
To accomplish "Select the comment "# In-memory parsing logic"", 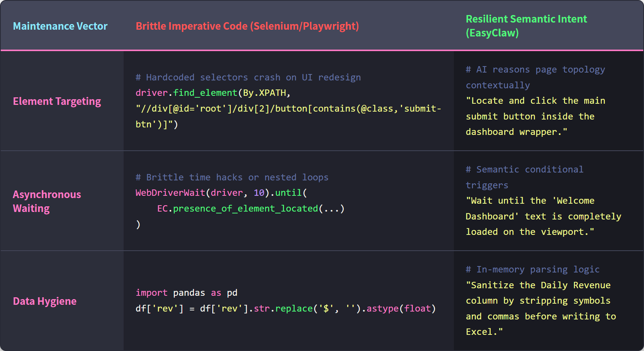I will click(532, 269).
